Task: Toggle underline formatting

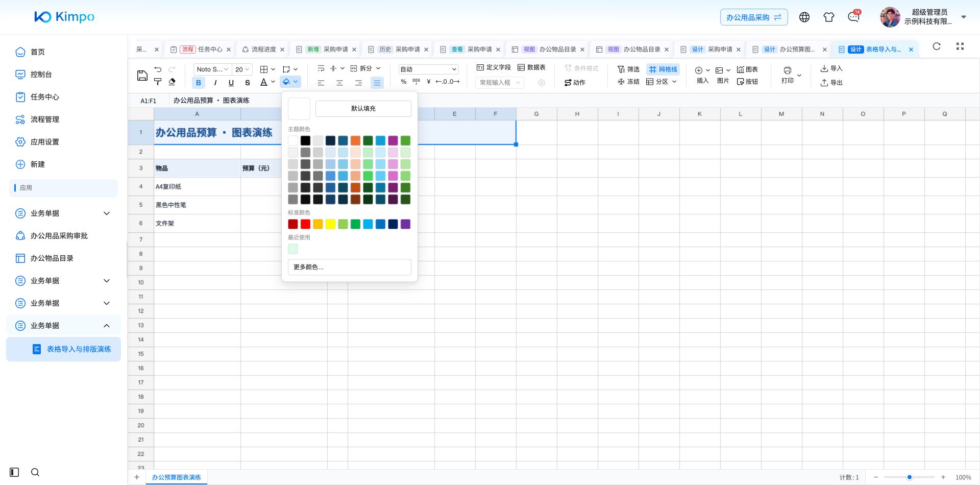Action: [231, 83]
